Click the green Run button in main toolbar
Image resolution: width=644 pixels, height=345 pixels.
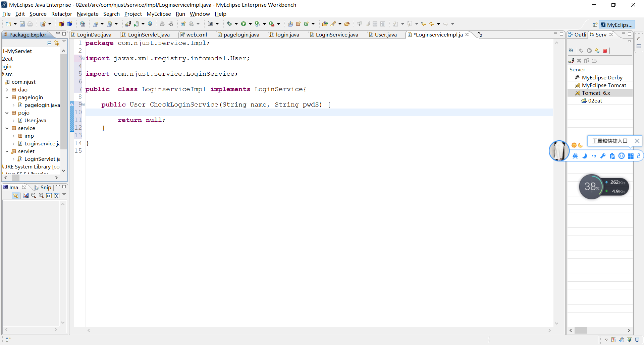[x=244, y=24]
